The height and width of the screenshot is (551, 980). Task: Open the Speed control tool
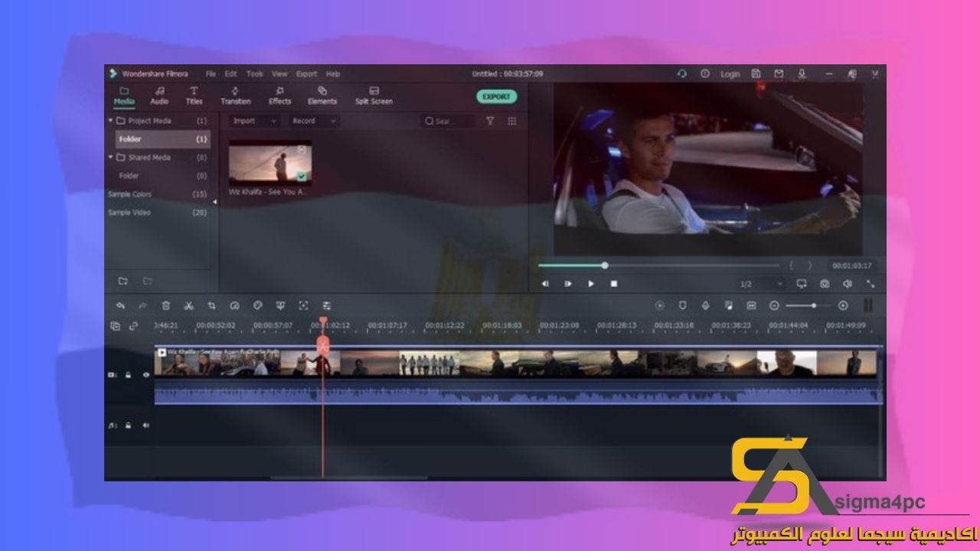click(x=234, y=305)
